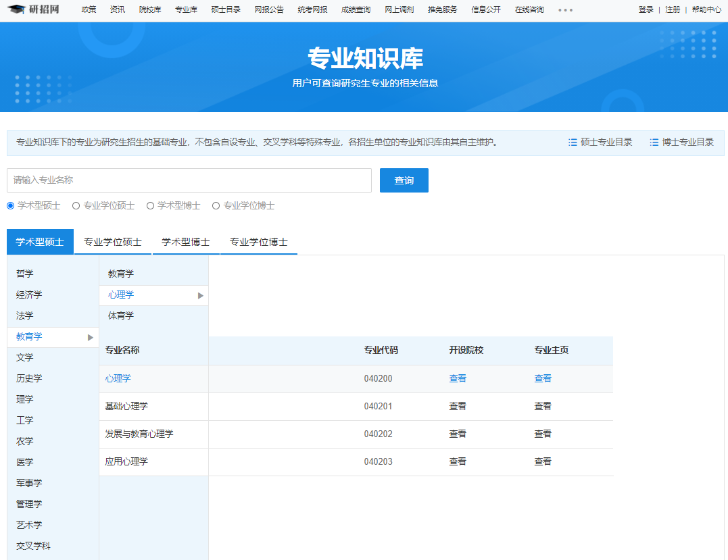Switch to the 专业学位硕士 tab
728x560 pixels.
click(113, 242)
